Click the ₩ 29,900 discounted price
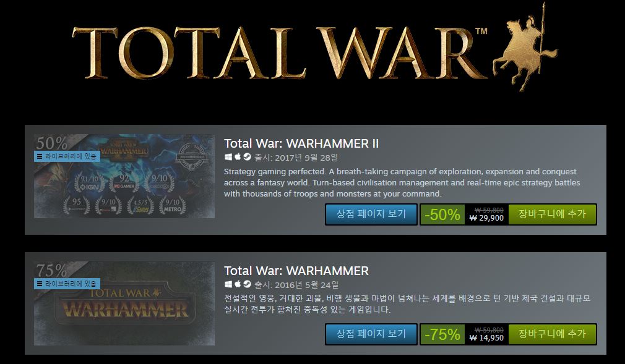 pos(486,218)
